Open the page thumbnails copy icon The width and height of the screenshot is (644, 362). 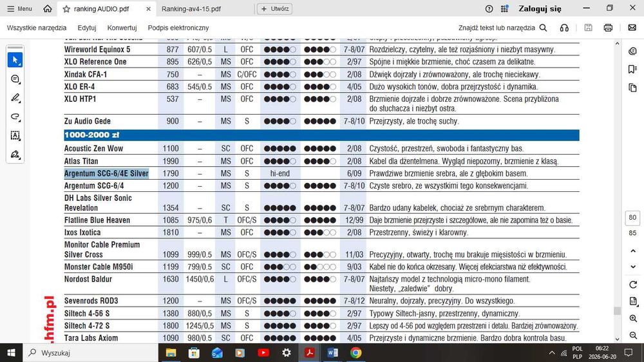(632, 88)
